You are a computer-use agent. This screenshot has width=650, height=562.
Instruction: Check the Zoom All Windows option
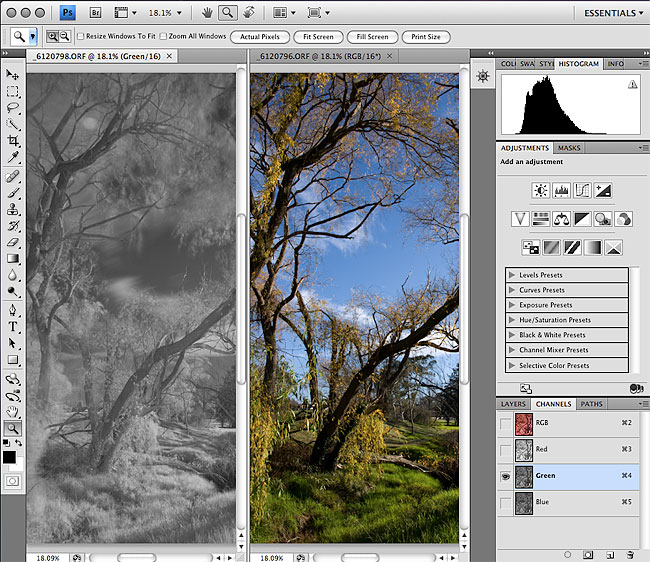(x=163, y=37)
